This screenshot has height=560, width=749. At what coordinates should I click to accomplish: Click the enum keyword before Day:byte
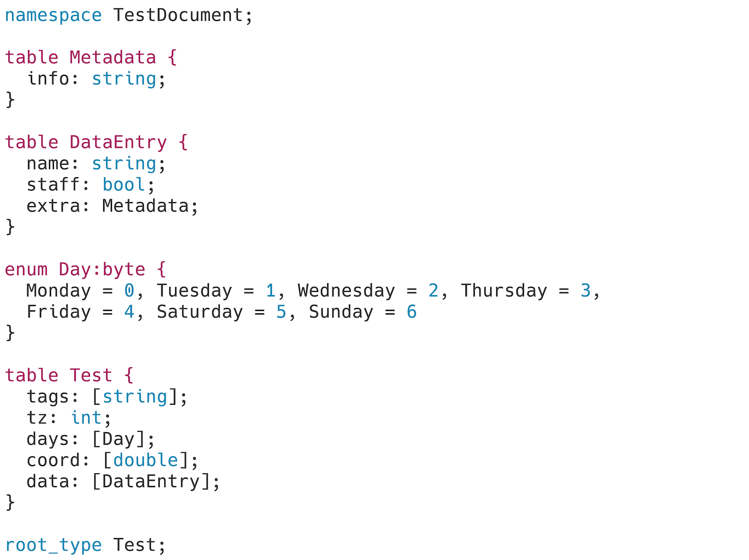pos(26,270)
